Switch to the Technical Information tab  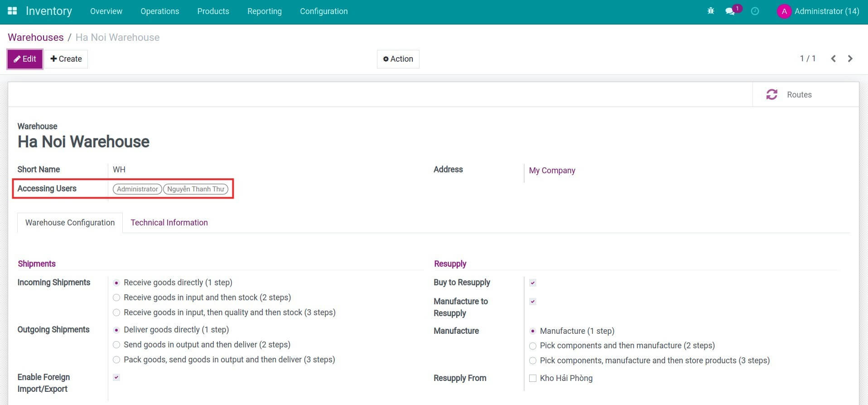[169, 223]
